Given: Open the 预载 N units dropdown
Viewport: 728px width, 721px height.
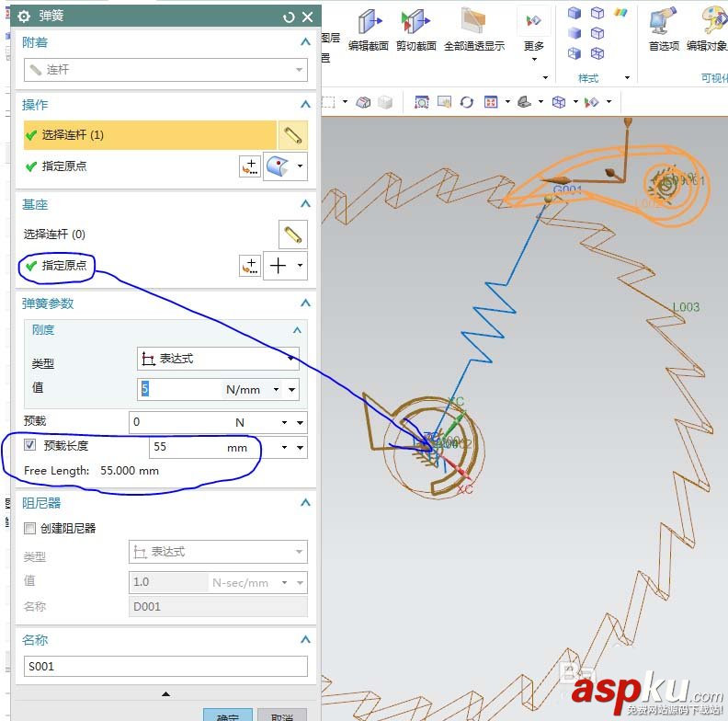Looking at the screenshot, I should click(x=284, y=422).
